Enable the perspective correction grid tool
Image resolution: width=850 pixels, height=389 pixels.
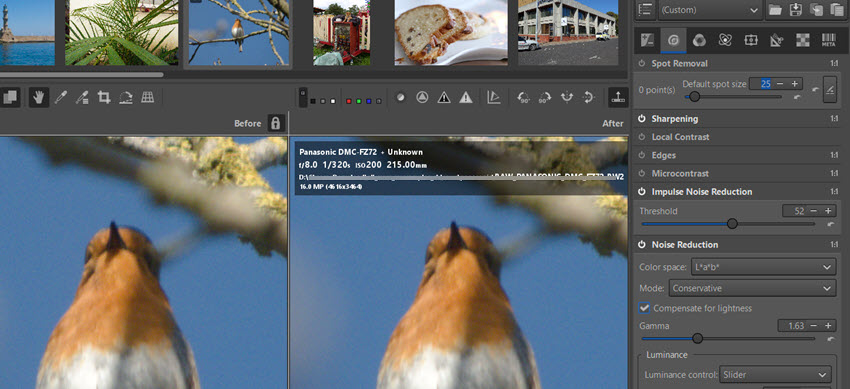pyautogui.click(x=147, y=98)
